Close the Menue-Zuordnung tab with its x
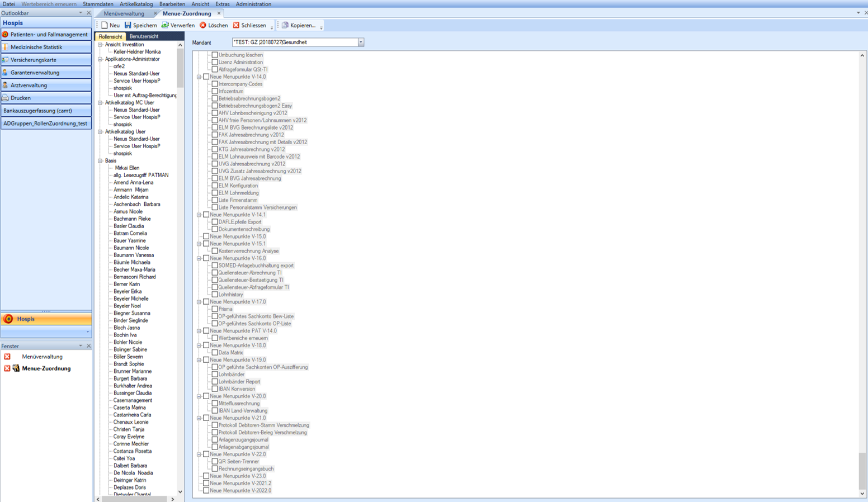The height and width of the screenshot is (502, 868). [x=219, y=13]
